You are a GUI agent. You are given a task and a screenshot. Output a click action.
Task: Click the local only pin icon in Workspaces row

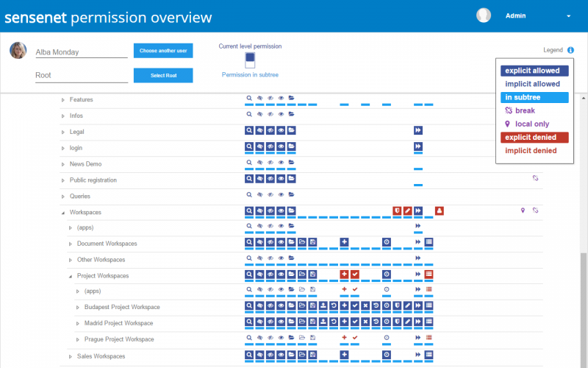point(523,210)
